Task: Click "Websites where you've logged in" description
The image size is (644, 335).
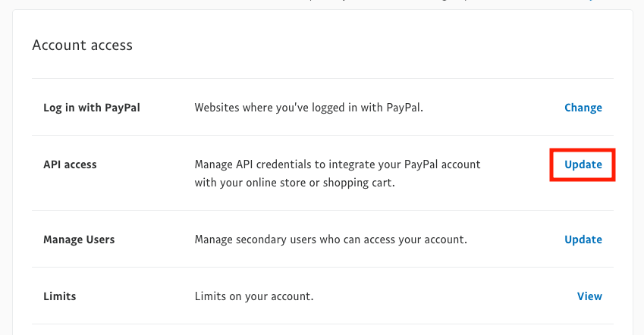Action: [309, 108]
